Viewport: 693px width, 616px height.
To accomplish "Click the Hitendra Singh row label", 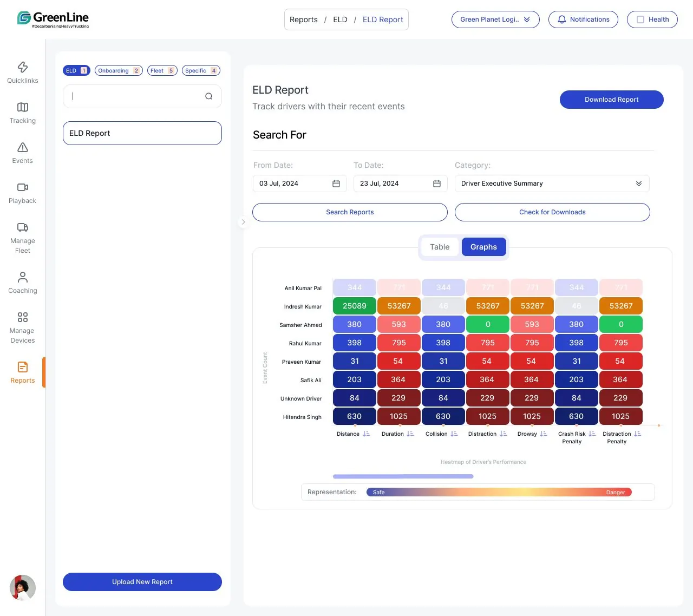I will (302, 417).
